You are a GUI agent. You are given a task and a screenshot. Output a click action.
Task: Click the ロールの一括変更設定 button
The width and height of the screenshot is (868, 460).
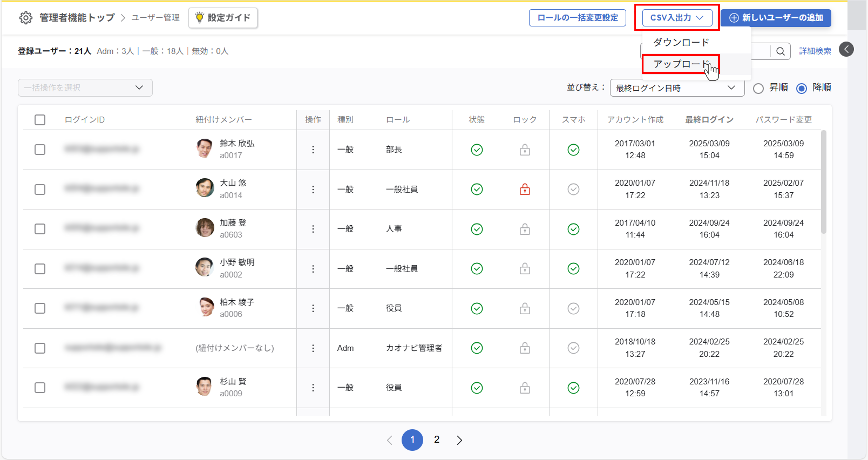[x=577, y=18]
